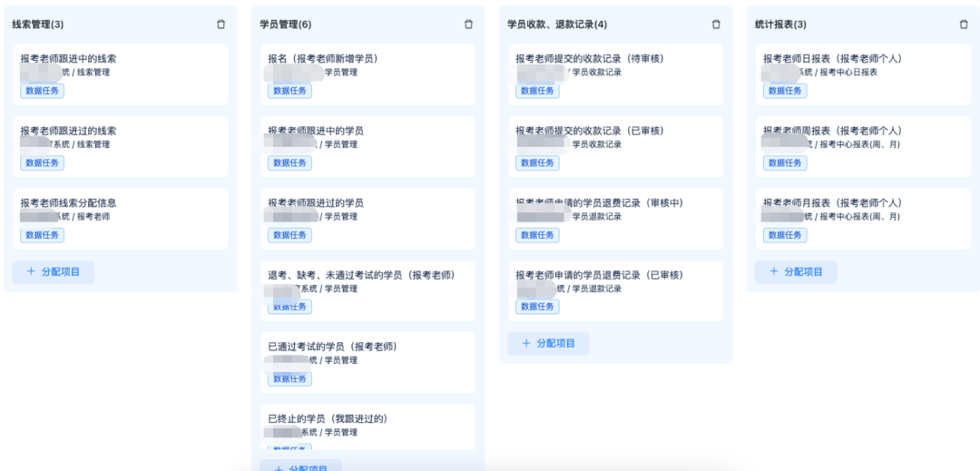980x471 pixels.
Task: Open card 退考、缺考、未通过考试的学员
Action: 368,291
